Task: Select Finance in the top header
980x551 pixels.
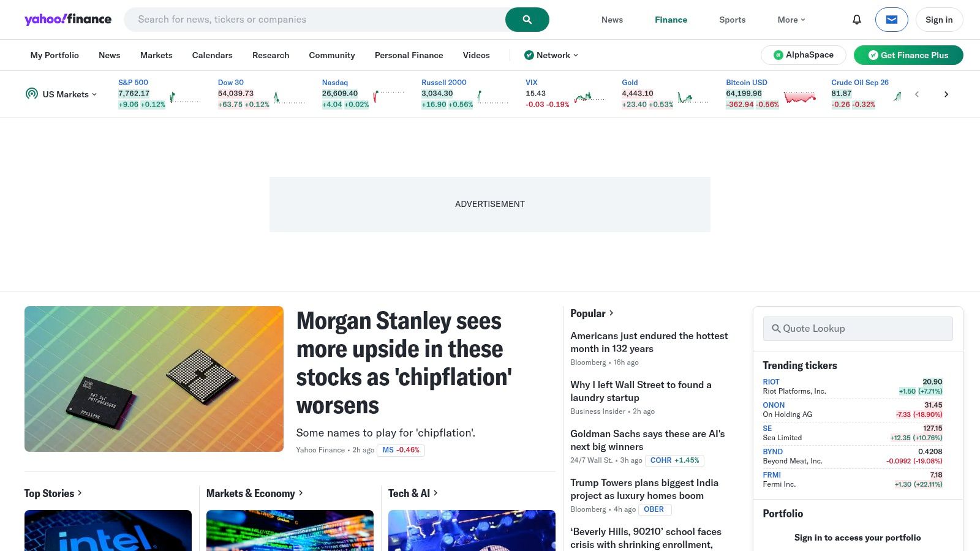Action: (x=671, y=20)
